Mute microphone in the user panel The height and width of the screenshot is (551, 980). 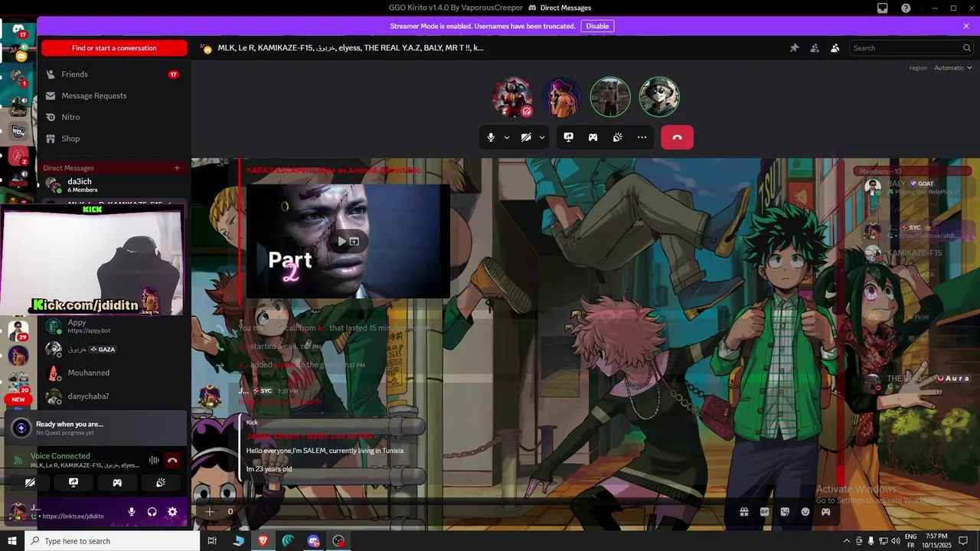[132, 512]
